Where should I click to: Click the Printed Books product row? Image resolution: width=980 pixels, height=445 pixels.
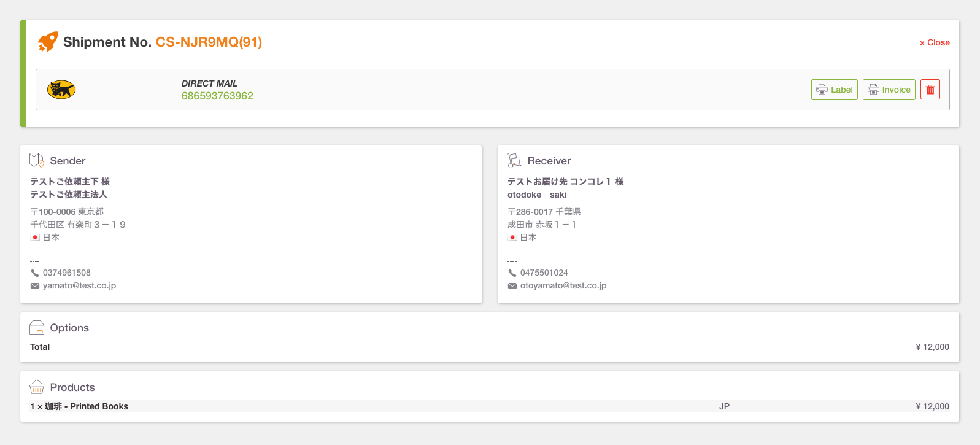490,406
